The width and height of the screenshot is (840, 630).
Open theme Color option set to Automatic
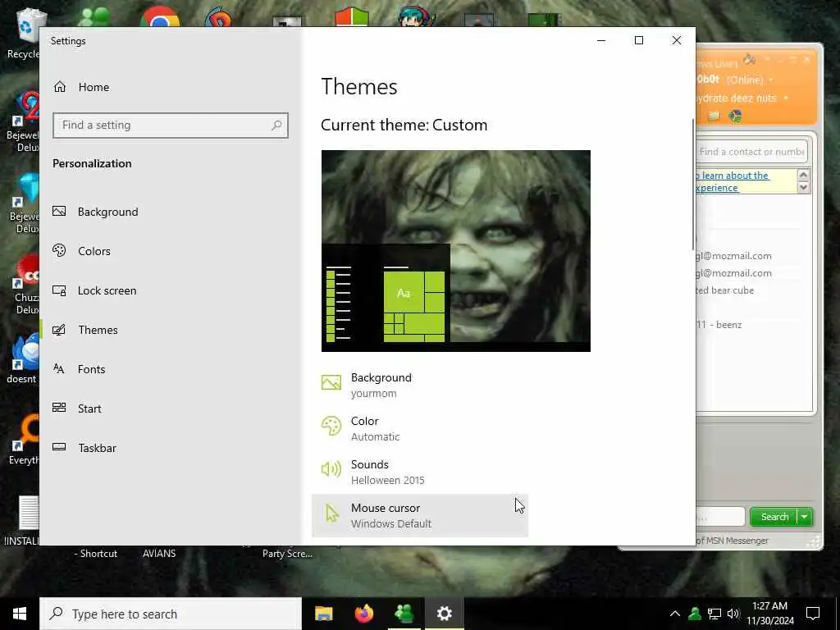[420, 428]
